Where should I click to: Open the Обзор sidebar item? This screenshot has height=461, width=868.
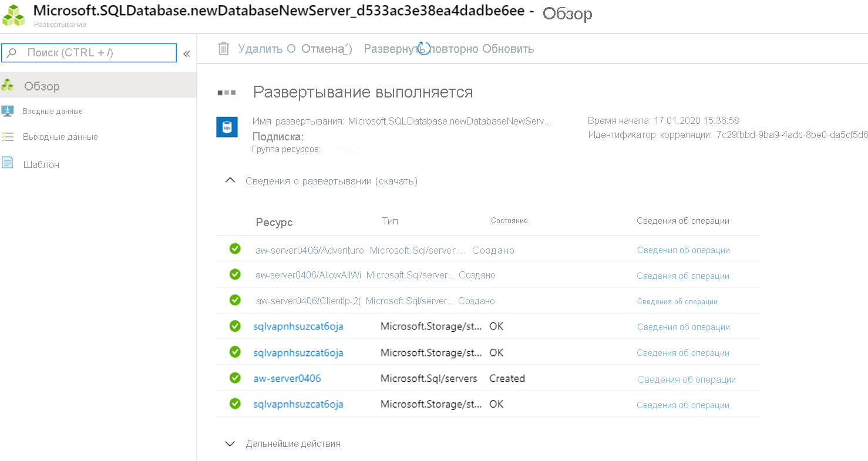(x=98, y=86)
